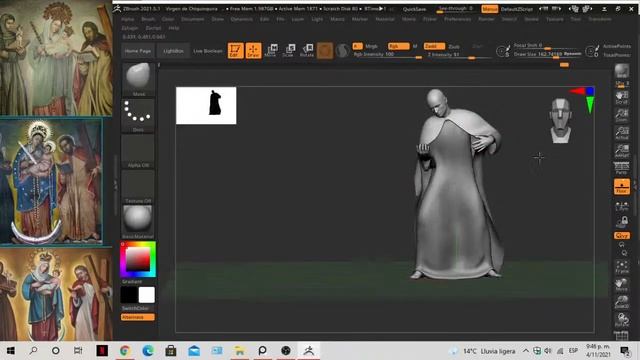Image resolution: width=640 pixels, height=360 pixels.
Task: Toggle the Zsub sculpt mode
Action: [x=454, y=47]
